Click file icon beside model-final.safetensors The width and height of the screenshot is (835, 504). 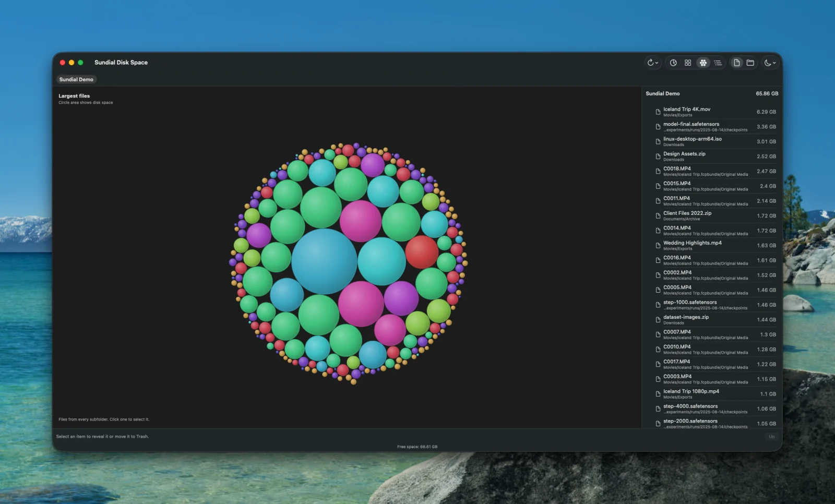[658, 127]
